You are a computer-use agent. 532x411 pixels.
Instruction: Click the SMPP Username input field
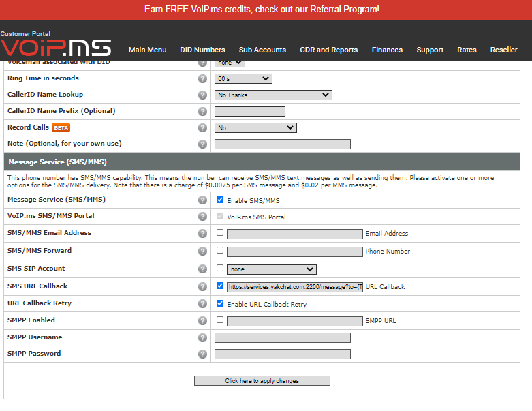click(x=282, y=338)
